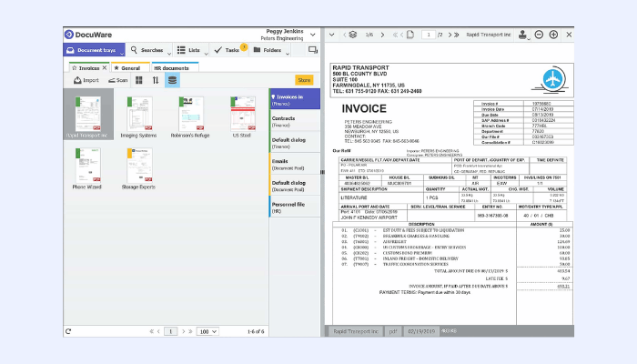The width and height of the screenshot is (637, 364).
Task: Go to previous document in viewer
Action: click(x=345, y=35)
